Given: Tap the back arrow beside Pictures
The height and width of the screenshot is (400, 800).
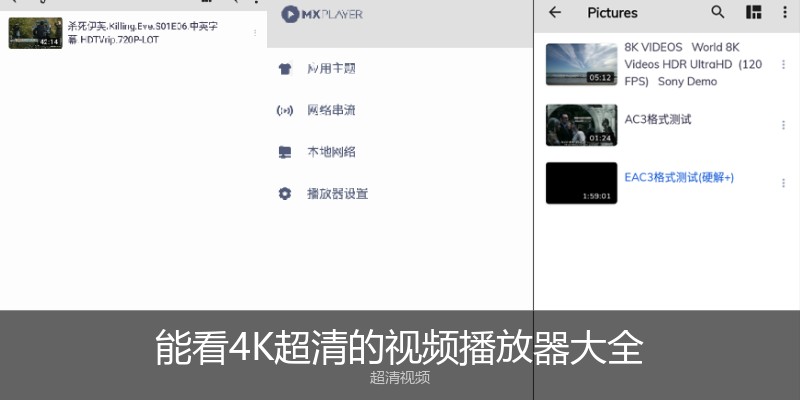Looking at the screenshot, I should click(x=554, y=12).
